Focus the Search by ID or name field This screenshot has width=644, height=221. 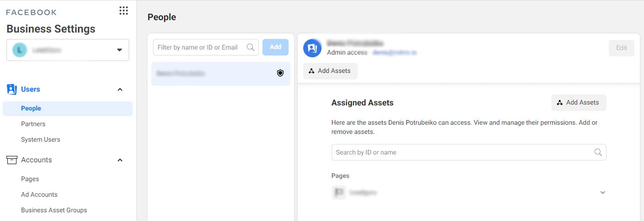coord(463,152)
